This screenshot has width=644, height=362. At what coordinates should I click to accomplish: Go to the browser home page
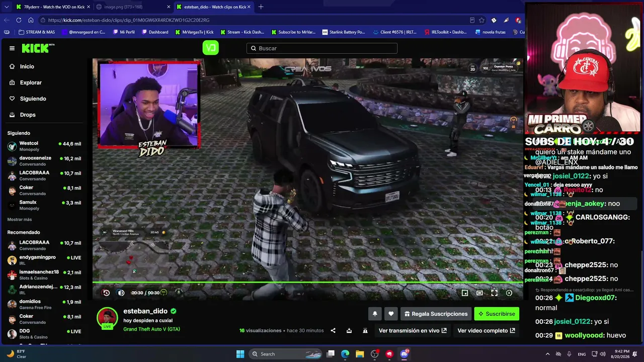31,20
